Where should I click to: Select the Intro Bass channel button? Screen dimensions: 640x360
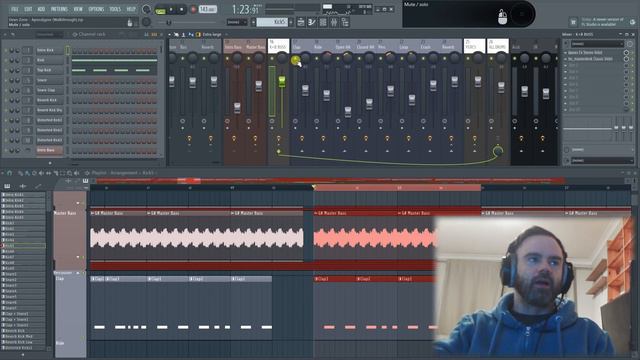(x=50, y=150)
